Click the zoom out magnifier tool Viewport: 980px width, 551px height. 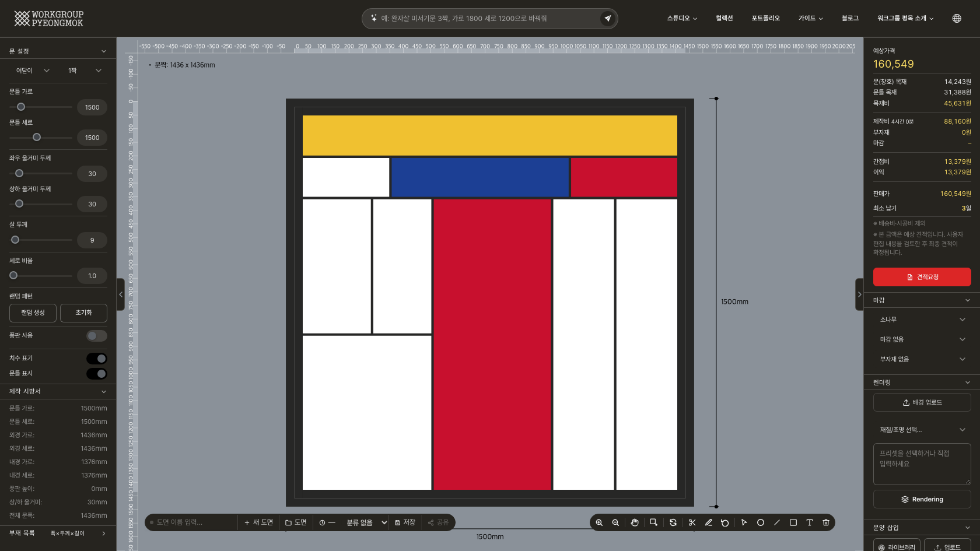click(615, 522)
